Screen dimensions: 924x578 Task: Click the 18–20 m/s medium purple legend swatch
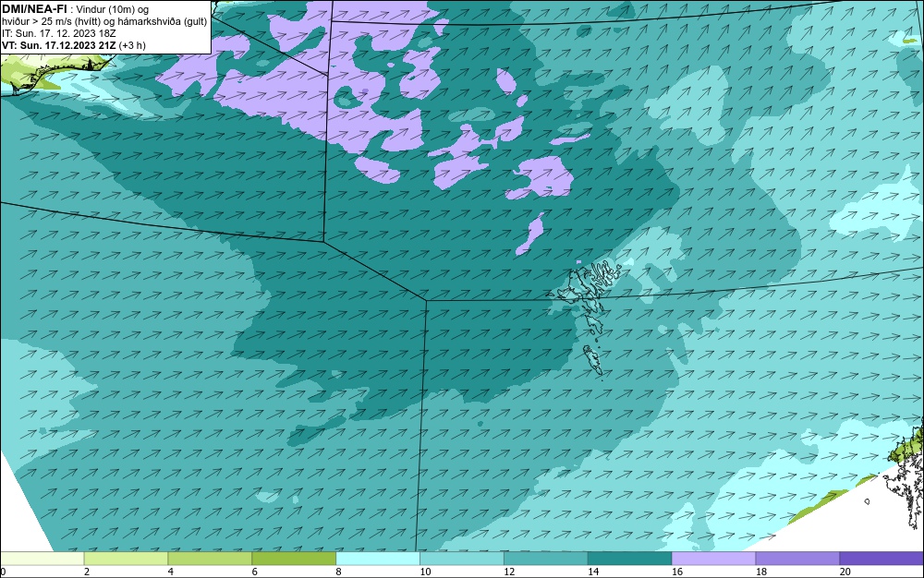798,558
